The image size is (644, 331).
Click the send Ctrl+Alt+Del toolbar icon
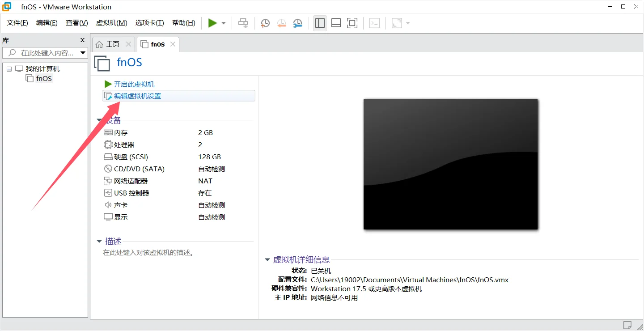click(243, 23)
